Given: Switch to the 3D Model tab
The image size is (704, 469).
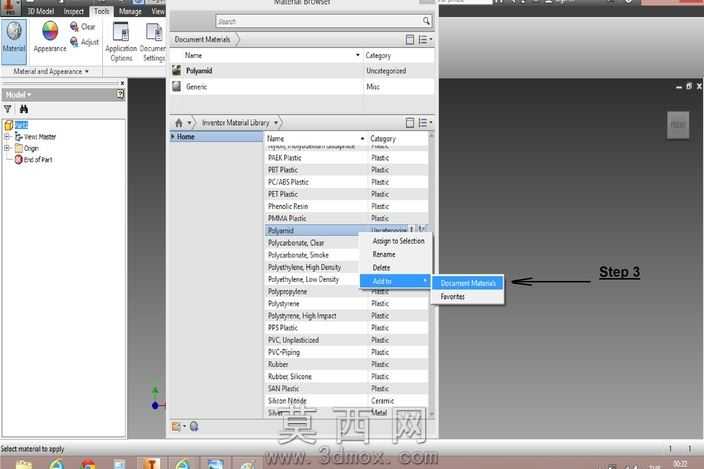Looking at the screenshot, I should click(40, 11).
